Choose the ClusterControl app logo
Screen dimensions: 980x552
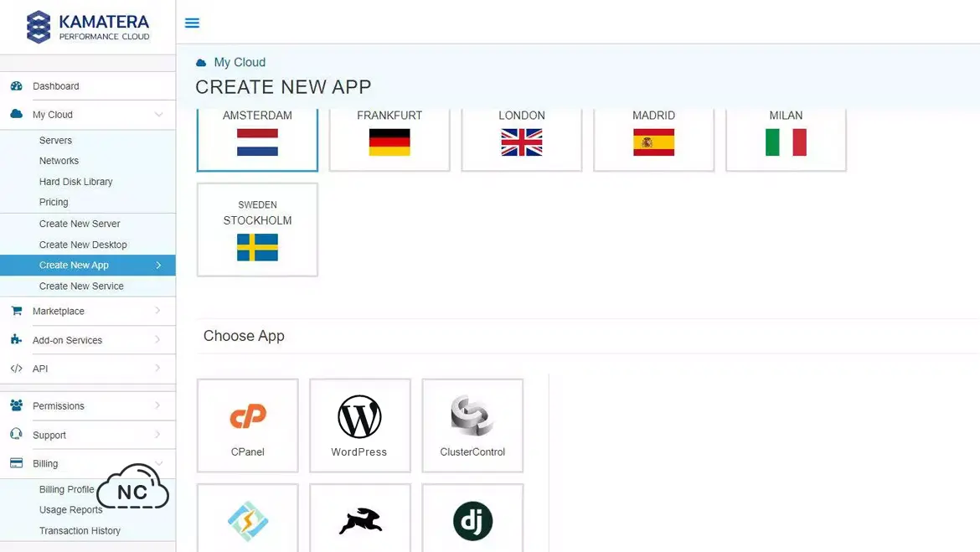pyautogui.click(x=472, y=415)
